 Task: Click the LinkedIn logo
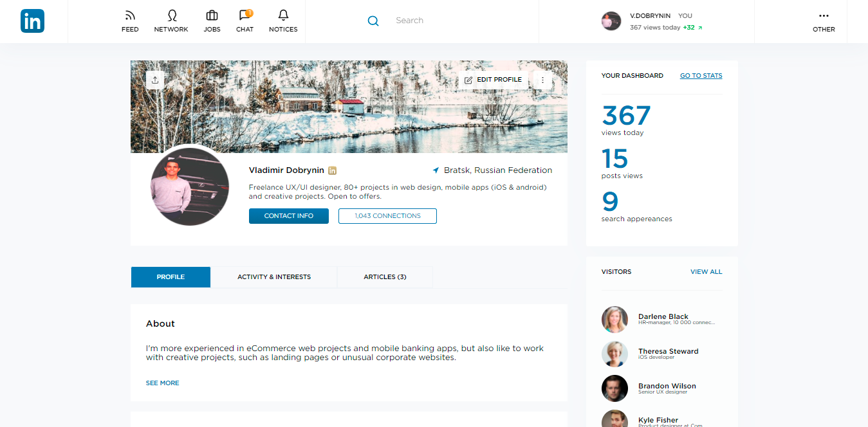pos(32,21)
